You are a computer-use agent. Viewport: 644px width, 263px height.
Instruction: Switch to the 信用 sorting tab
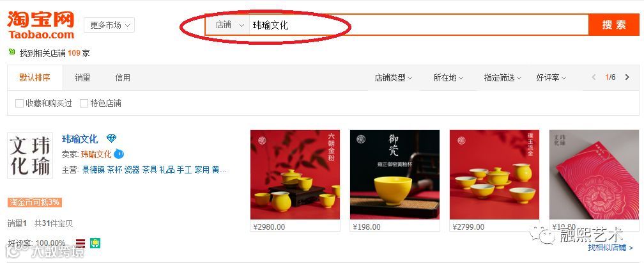(x=123, y=77)
